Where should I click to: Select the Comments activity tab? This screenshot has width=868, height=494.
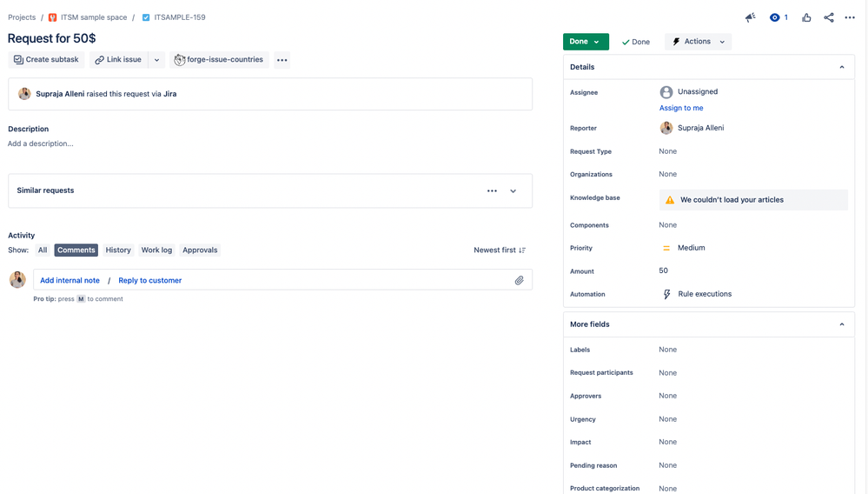[76, 250]
